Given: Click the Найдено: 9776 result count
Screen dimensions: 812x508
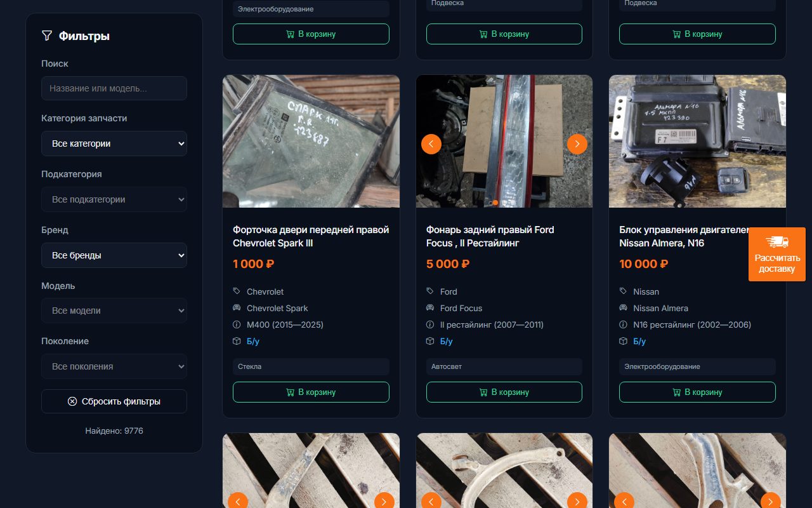Looking at the screenshot, I should tap(114, 431).
